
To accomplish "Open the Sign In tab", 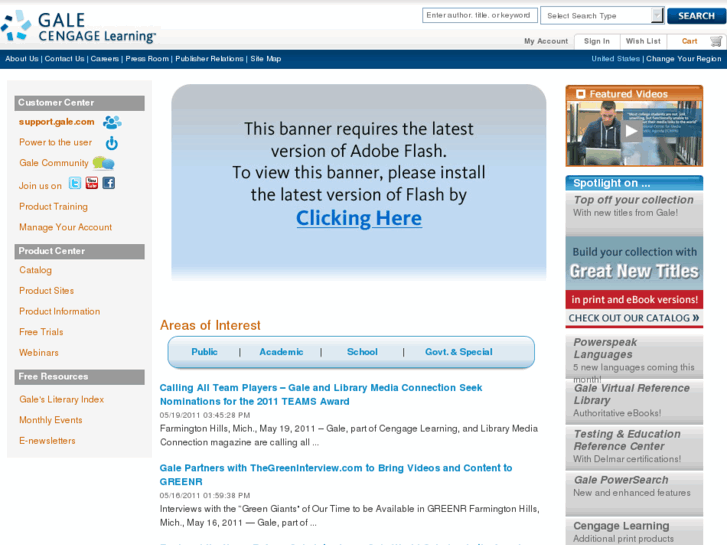I will [x=597, y=41].
